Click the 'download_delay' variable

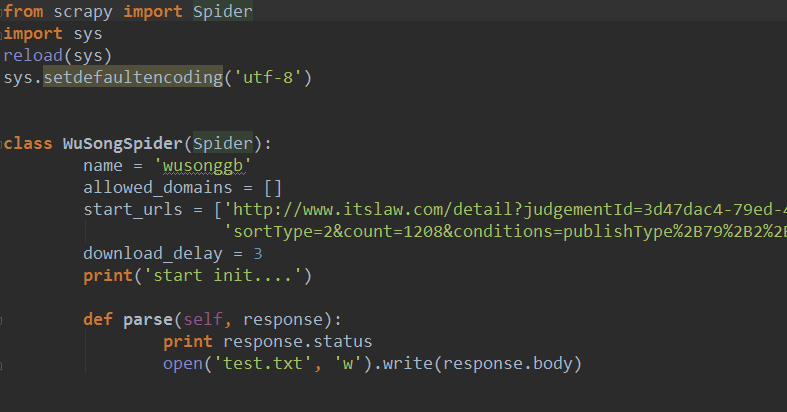click(153, 253)
